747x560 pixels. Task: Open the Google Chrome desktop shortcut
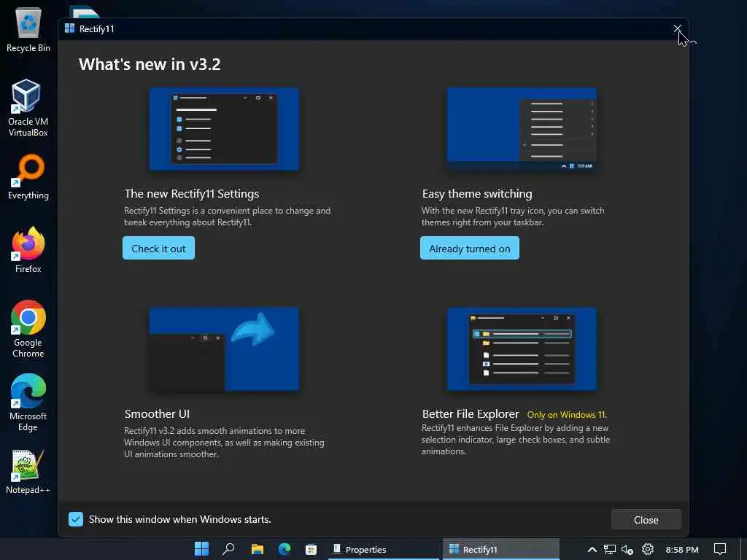28,329
